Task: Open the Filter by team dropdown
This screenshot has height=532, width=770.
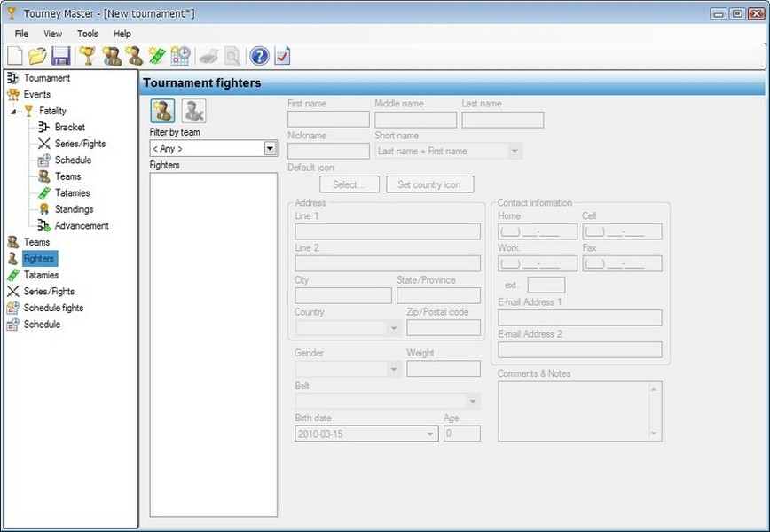Action: (x=270, y=148)
